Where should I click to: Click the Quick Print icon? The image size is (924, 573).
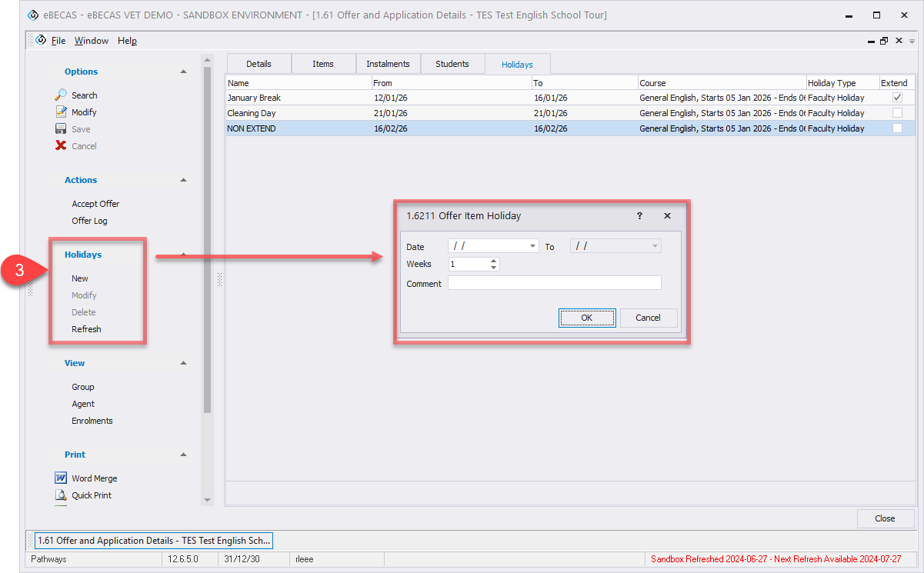coord(61,495)
